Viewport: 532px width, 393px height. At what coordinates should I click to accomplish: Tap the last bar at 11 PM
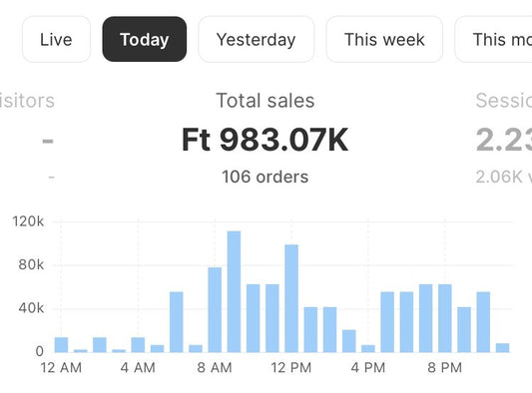[x=502, y=348]
